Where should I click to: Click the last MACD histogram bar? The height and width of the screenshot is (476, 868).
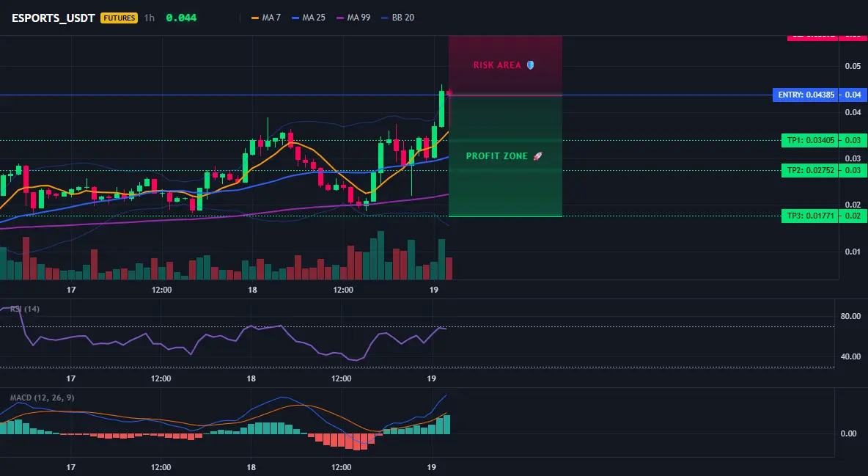[x=446, y=425]
